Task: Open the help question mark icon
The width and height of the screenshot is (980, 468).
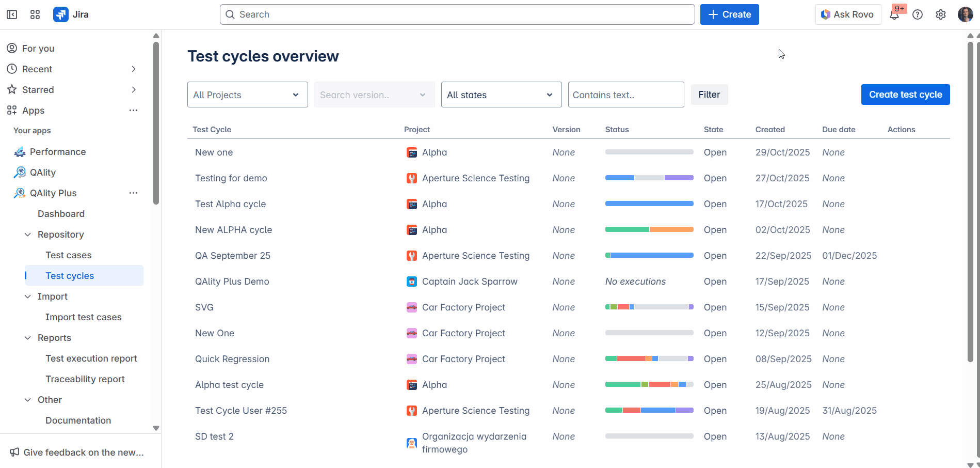Action: point(918,14)
